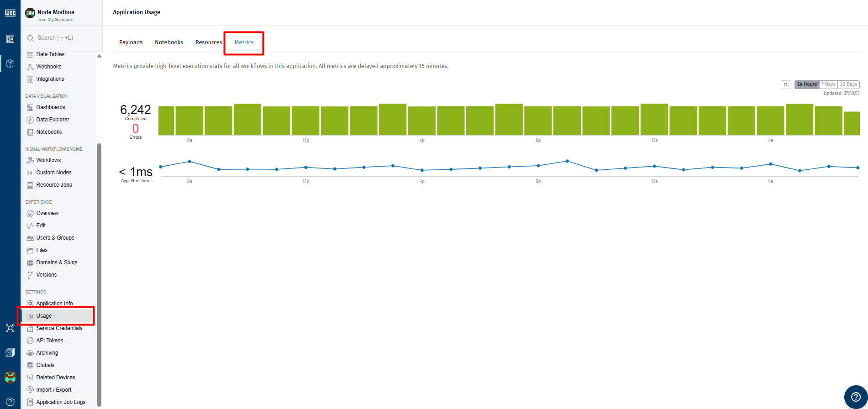Open the dashboards icon in left rail
This screenshot has width=868, height=409.
[x=10, y=39]
